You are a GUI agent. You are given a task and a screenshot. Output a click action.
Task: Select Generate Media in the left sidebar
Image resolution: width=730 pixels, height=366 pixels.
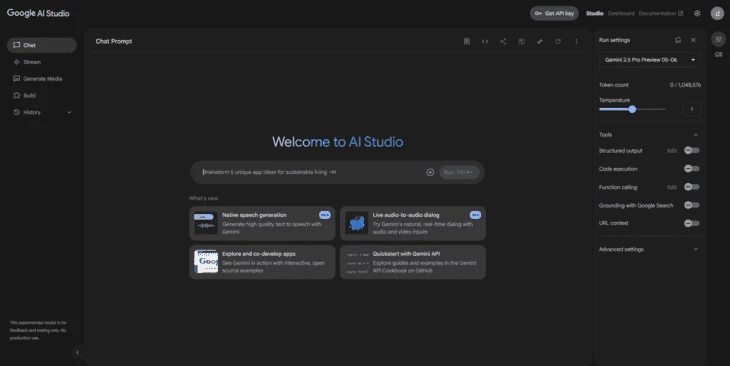point(42,79)
